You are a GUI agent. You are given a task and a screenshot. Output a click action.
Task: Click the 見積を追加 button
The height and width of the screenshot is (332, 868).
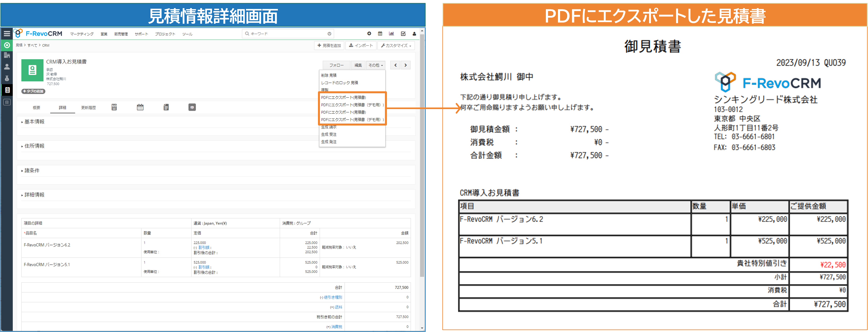[x=329, y=45]
